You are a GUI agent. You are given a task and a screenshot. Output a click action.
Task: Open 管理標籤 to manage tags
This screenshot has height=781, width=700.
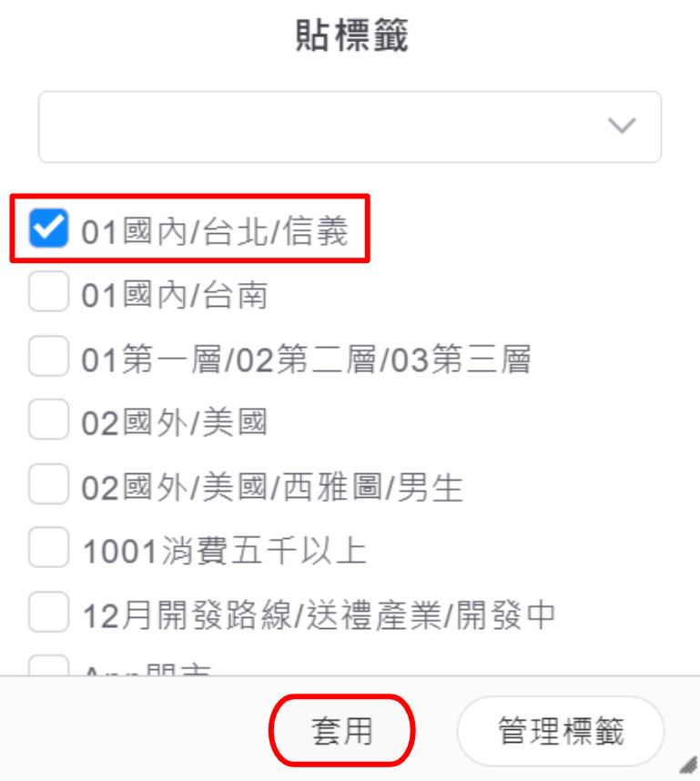point(561,731)
